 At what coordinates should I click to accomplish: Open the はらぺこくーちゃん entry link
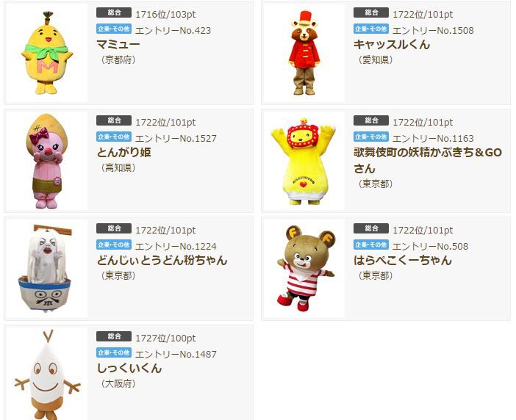point(403,260)
